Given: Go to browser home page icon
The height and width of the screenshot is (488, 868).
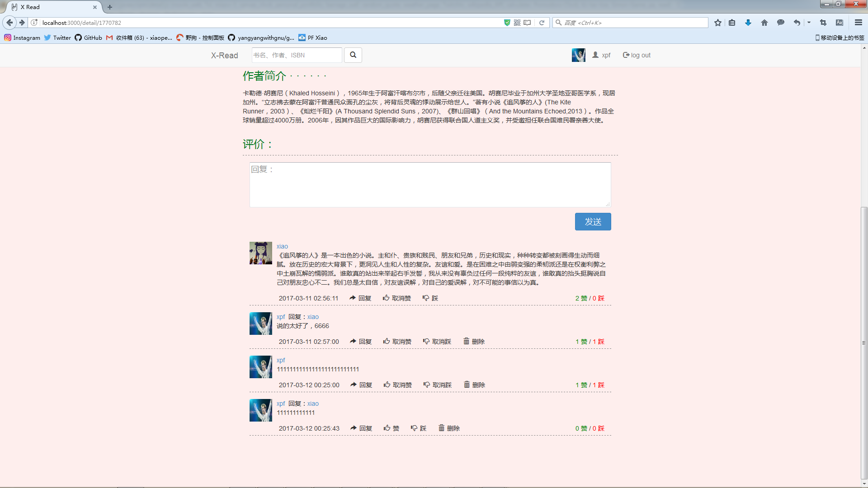Looking at the screenshot, I should 764,23.
